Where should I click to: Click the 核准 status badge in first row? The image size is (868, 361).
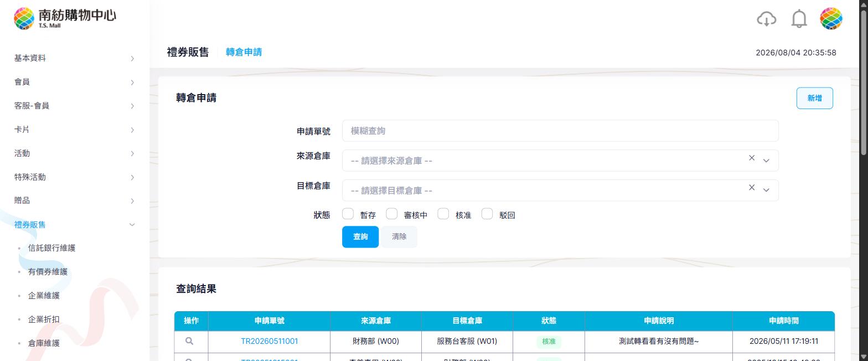tap(549, 342)
